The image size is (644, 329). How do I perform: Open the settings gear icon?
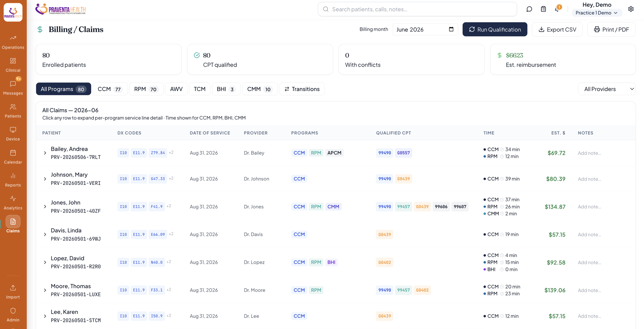click(631, 9)
